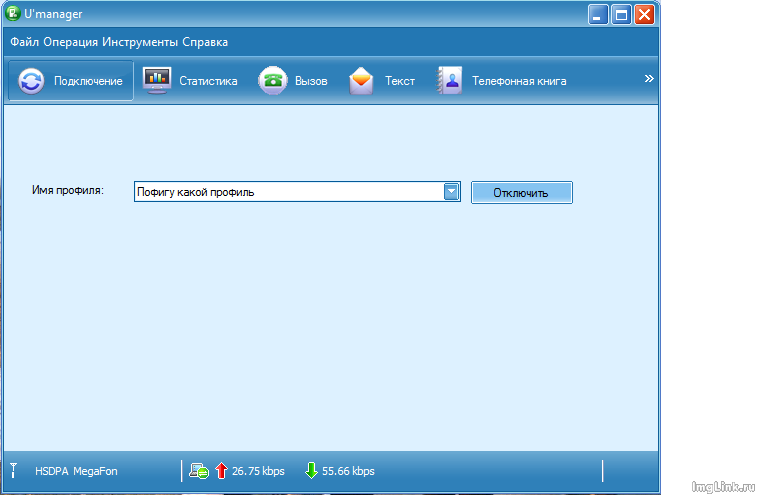Expand the toolbar overflow chevron
The width and height of the screenshot is (768, 495).
[649, 78]
